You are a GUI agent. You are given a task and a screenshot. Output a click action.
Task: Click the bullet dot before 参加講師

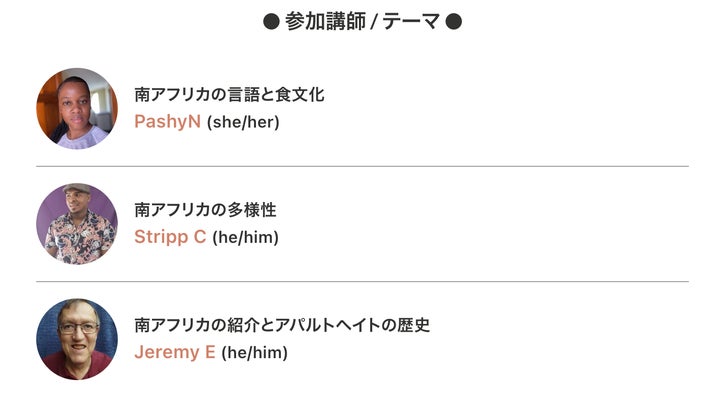(x=271, y=22)
